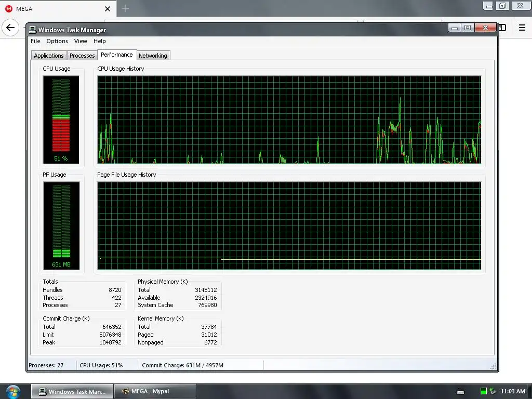Open the File menu in Task Manager
The height and width of the screenshot is (399, 532).
click(35, 41)
